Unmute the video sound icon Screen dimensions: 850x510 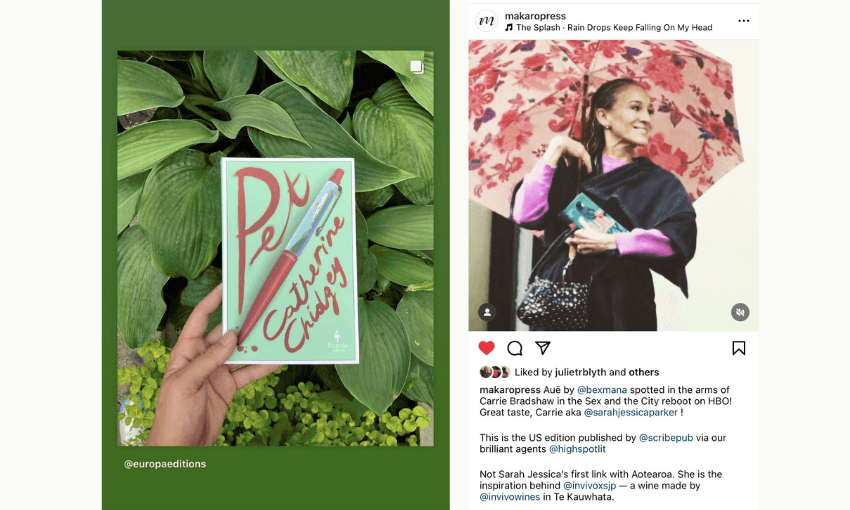(x=740, y=312)
